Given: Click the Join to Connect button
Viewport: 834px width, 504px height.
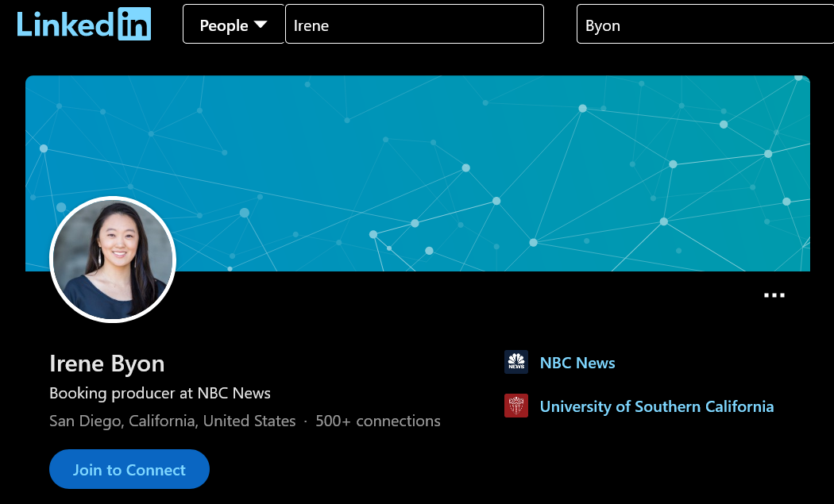Looking at the screenshot, I should pos(129,469).
